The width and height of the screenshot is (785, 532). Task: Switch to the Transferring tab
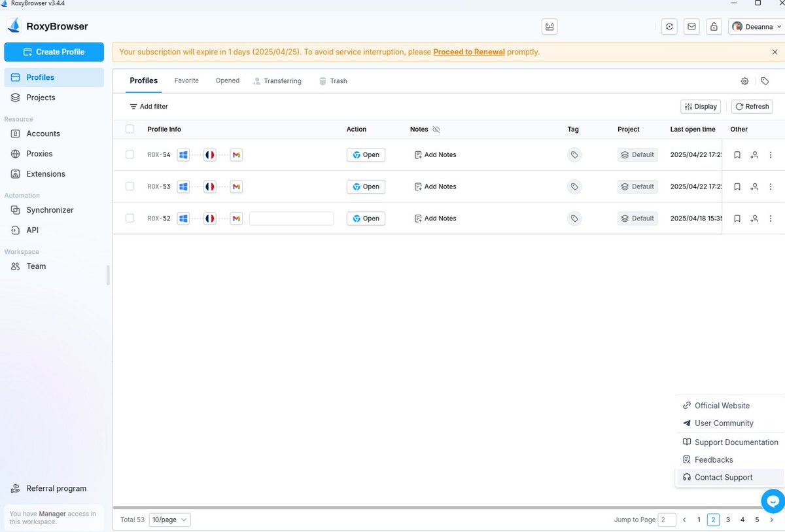click(x=277, y=81)
